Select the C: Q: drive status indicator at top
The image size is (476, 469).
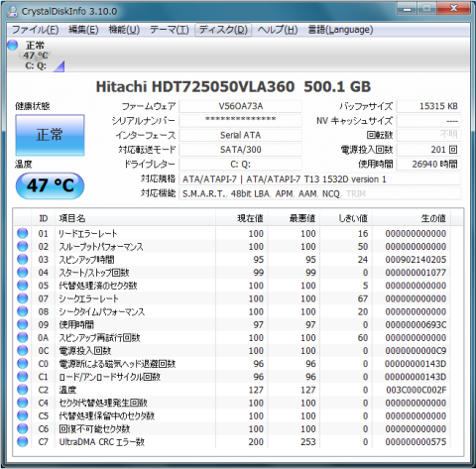click(36, 56)
